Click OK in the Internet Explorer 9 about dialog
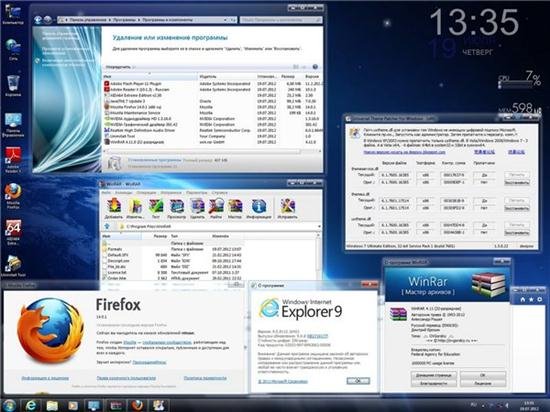Screen dimensions: 550x412 [358, 380]
